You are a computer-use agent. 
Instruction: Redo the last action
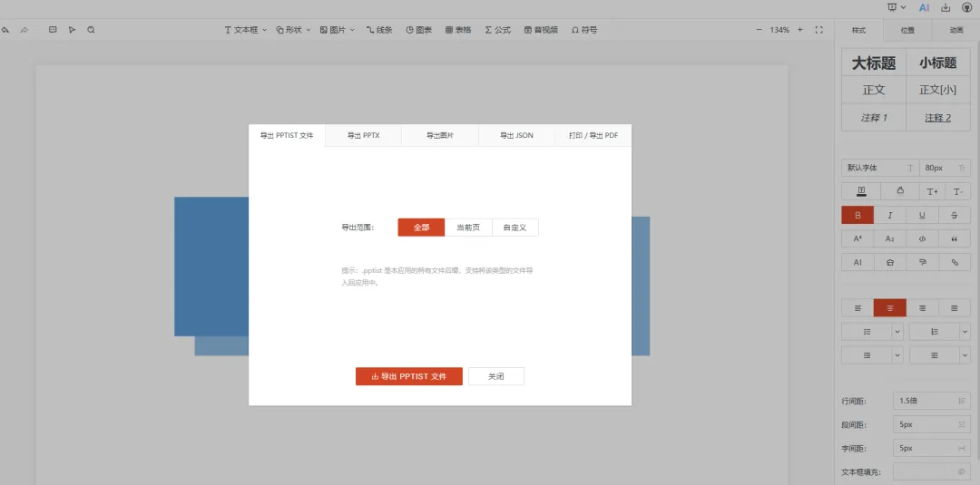tap(24, 29)
